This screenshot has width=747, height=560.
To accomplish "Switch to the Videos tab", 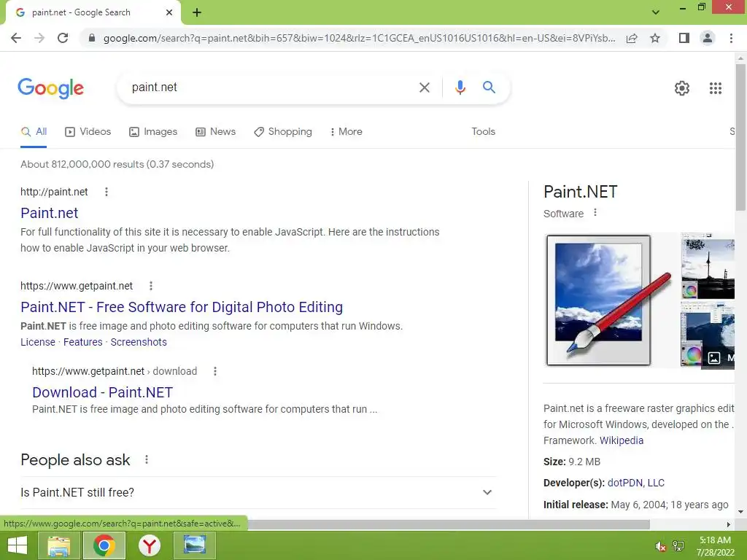I will 88,132.
